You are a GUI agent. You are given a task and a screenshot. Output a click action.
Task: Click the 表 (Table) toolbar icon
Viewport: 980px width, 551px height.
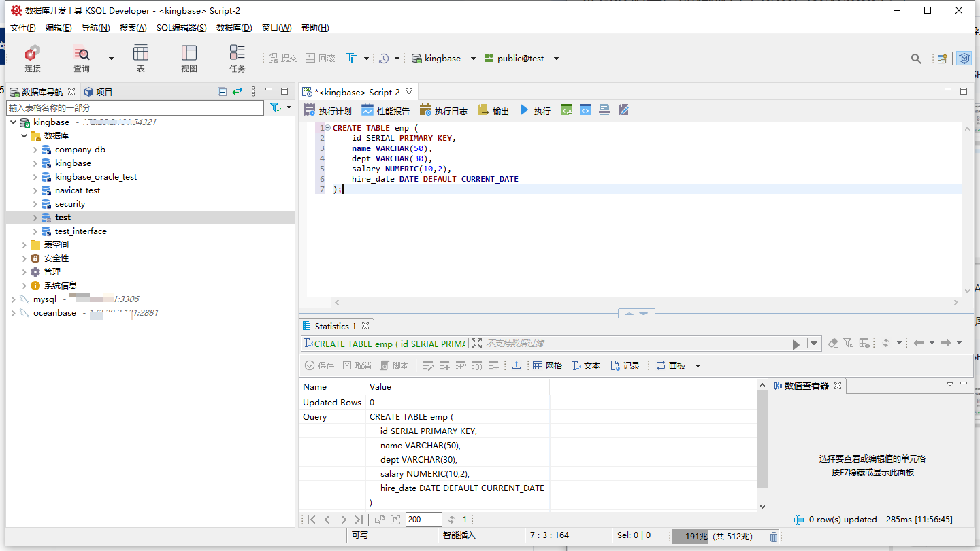tap(141, 58)
